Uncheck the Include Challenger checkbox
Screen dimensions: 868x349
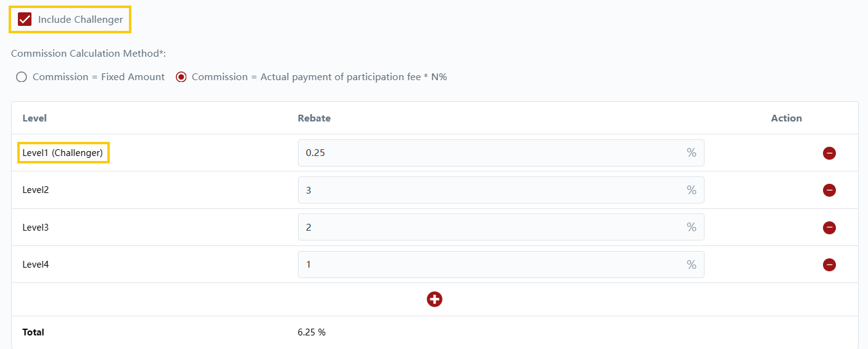click(x=25, y=20)
